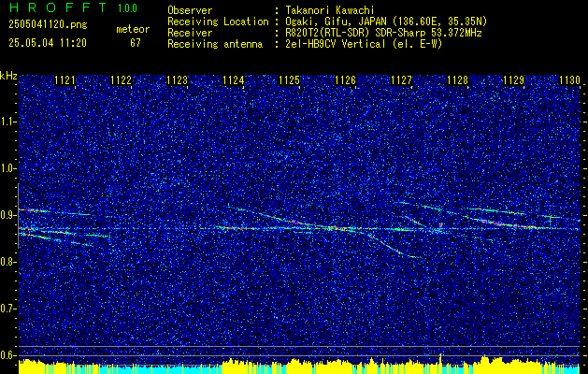Viewport: 588px width, 374px height.
Task: Click time marker 1128
Action: click(457, 80)
